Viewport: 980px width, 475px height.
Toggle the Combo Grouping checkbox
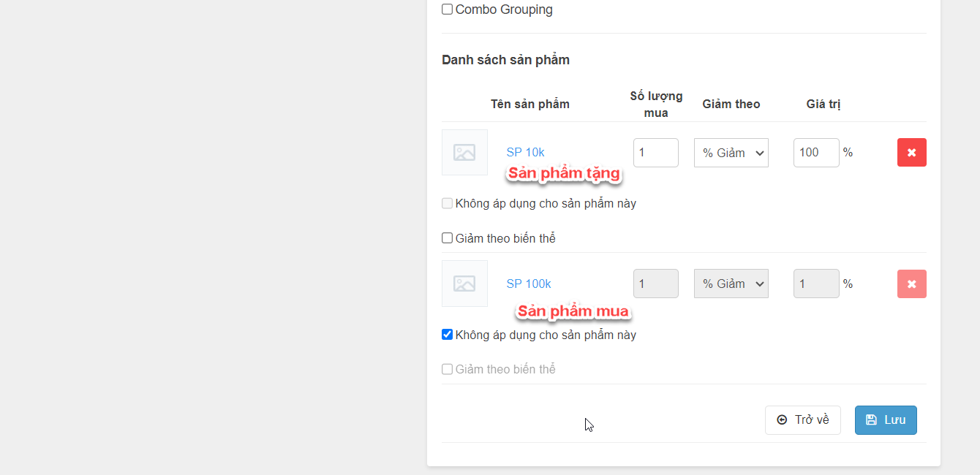pos(448,9)
